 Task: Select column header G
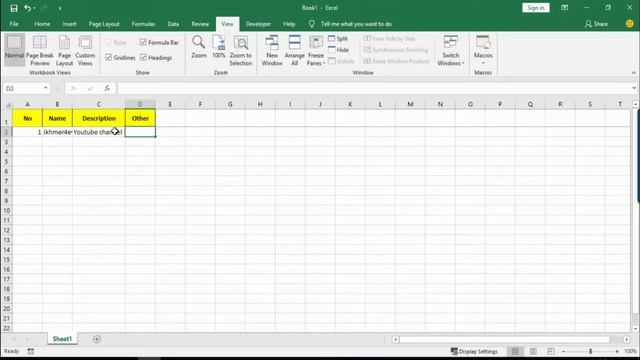(230, 104)
